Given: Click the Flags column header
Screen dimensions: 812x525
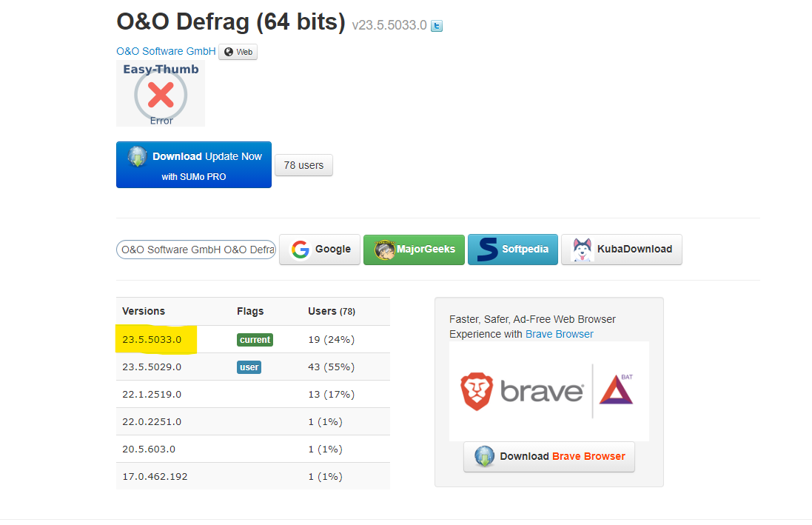Looking at the screenshot, I should [250, 311].
